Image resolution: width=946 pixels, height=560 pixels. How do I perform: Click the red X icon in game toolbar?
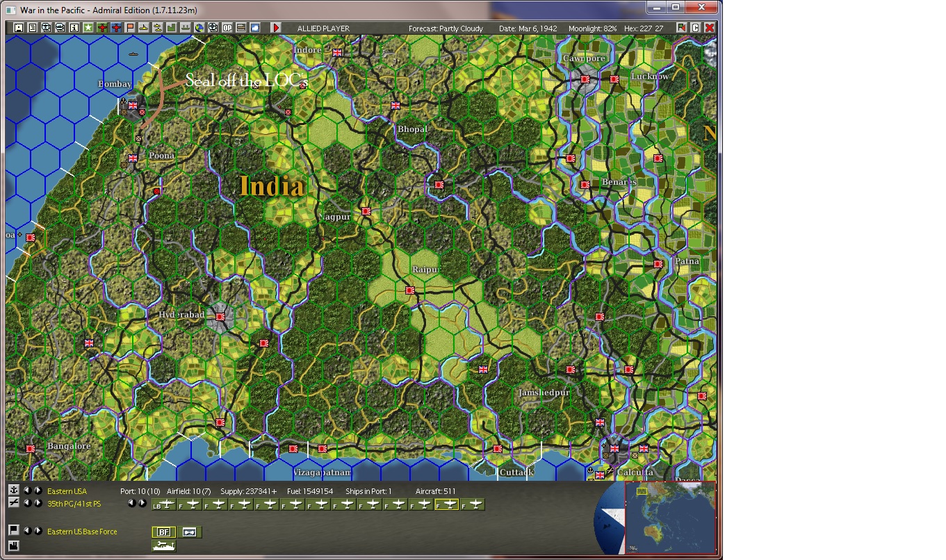point(710,28)
